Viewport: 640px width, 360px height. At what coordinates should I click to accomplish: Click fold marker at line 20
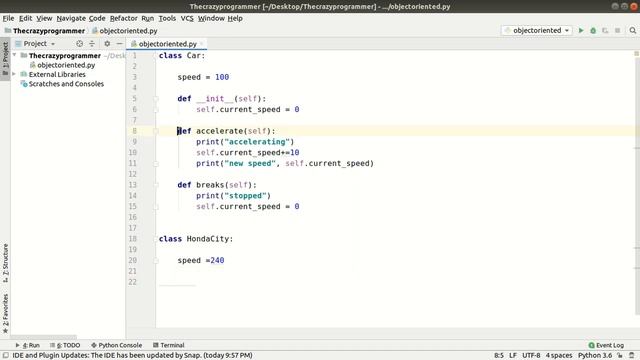[156, 260]
